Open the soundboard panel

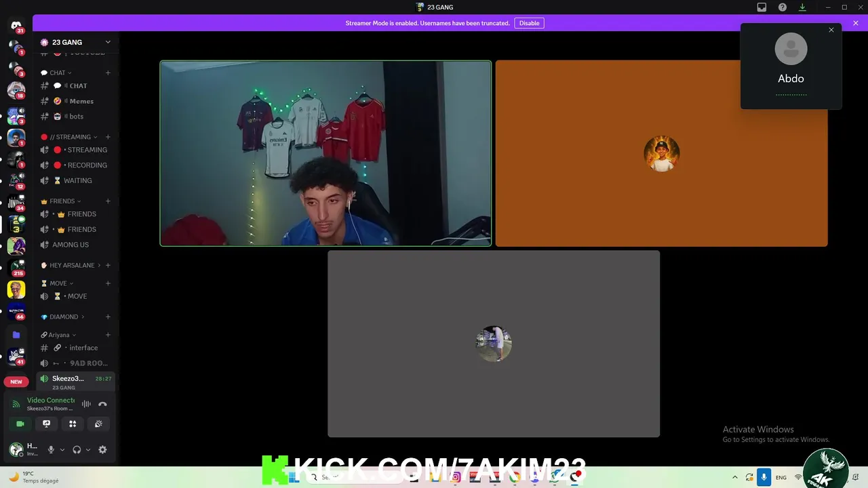98,424
